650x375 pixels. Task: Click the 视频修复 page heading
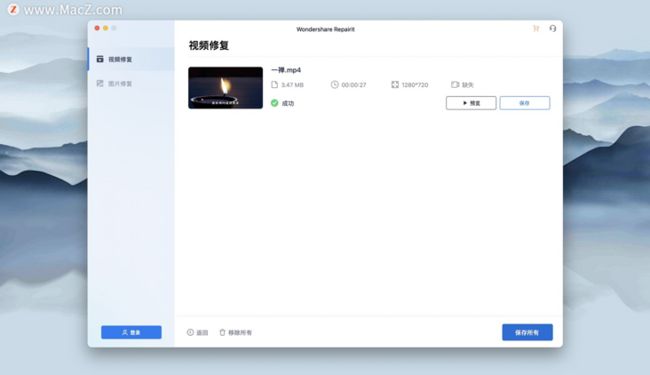click(209, 46)
